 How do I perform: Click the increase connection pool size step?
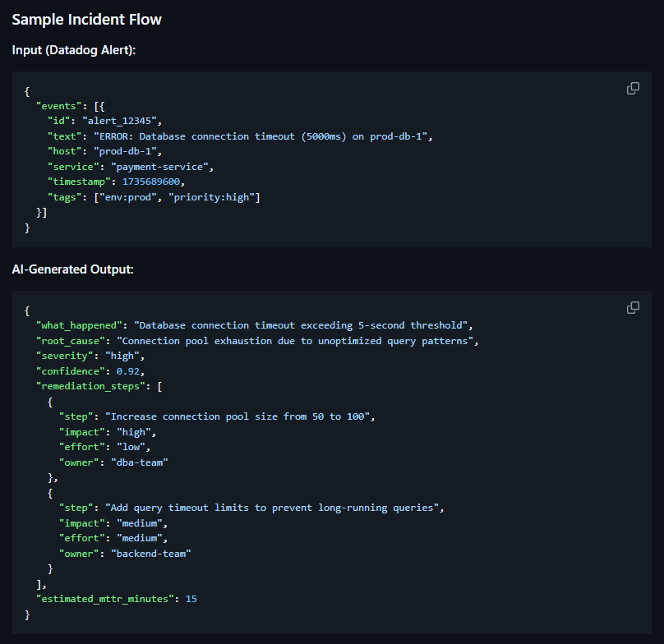[x=239, y=417]
